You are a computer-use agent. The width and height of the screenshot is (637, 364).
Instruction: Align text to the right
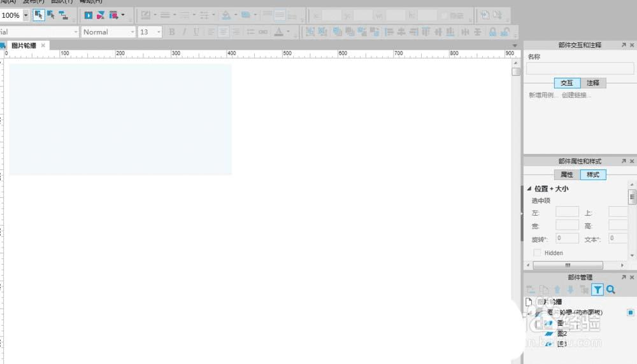tap(236, 32)
